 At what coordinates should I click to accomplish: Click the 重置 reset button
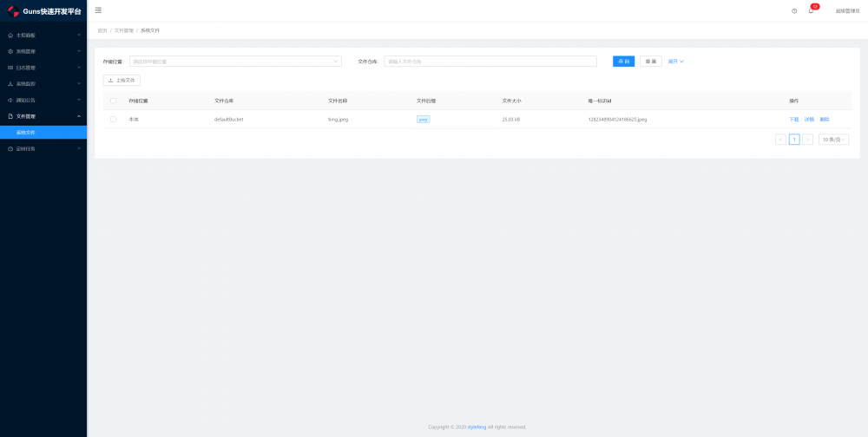point(651,62)
